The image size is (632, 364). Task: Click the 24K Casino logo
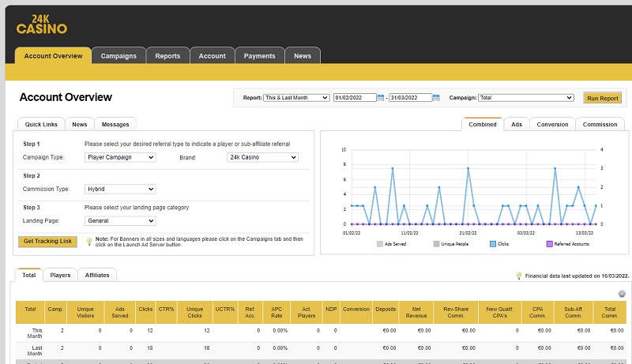pyautogui.click(x=42, y=24)
